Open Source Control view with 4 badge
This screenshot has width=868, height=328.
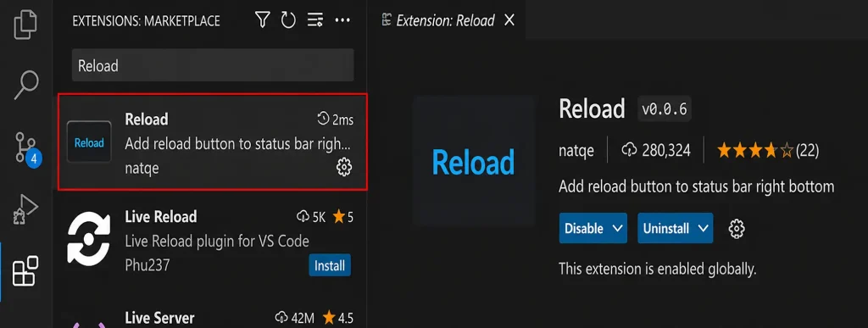pyautogui.click(x=26, y=148)
